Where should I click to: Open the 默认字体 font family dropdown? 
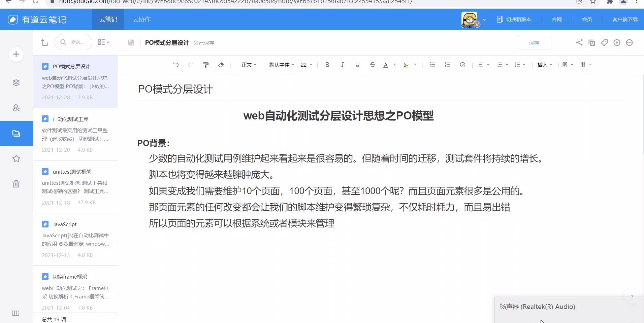(281, 65)
